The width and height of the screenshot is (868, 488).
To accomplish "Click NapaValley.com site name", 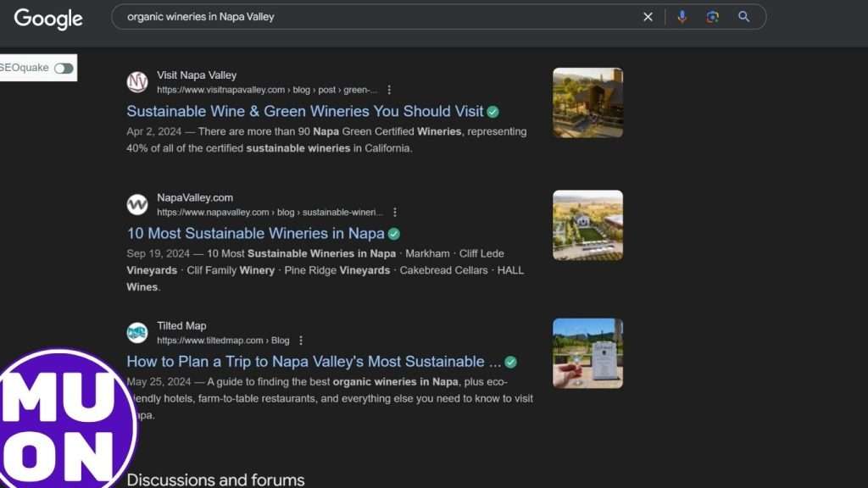I will 195,197.
